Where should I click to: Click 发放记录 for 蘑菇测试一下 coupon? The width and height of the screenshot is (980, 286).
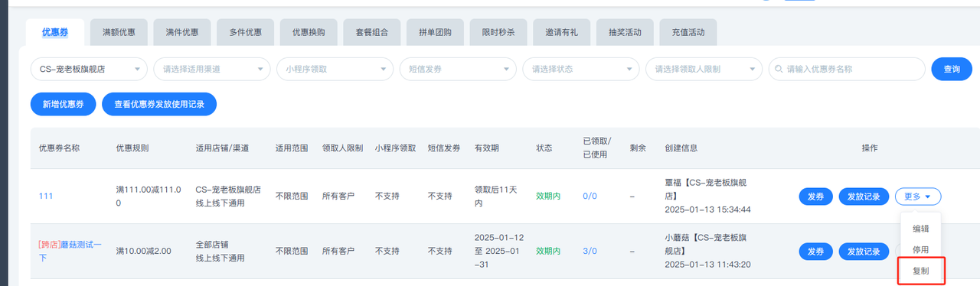(864, 252)
